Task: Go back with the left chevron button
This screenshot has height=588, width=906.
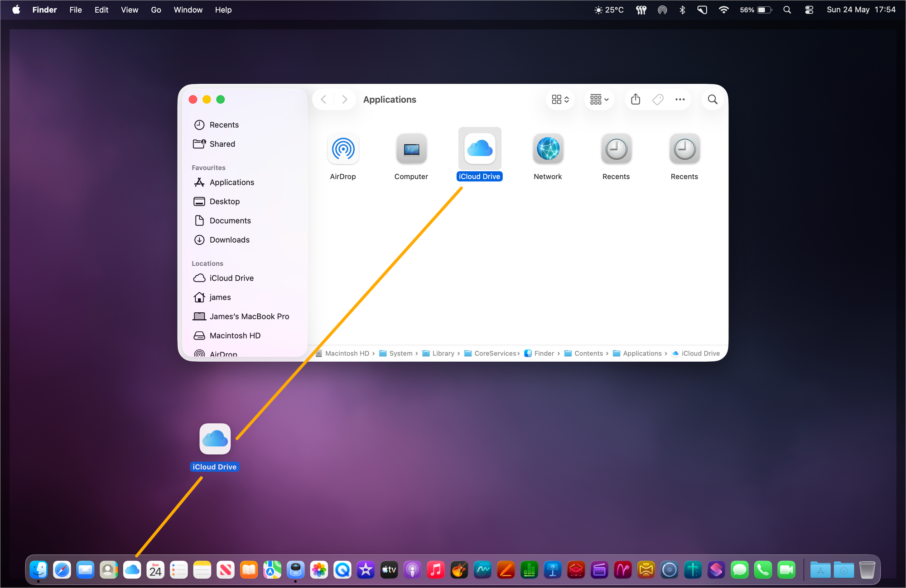Action: click(x=323, y=99)
